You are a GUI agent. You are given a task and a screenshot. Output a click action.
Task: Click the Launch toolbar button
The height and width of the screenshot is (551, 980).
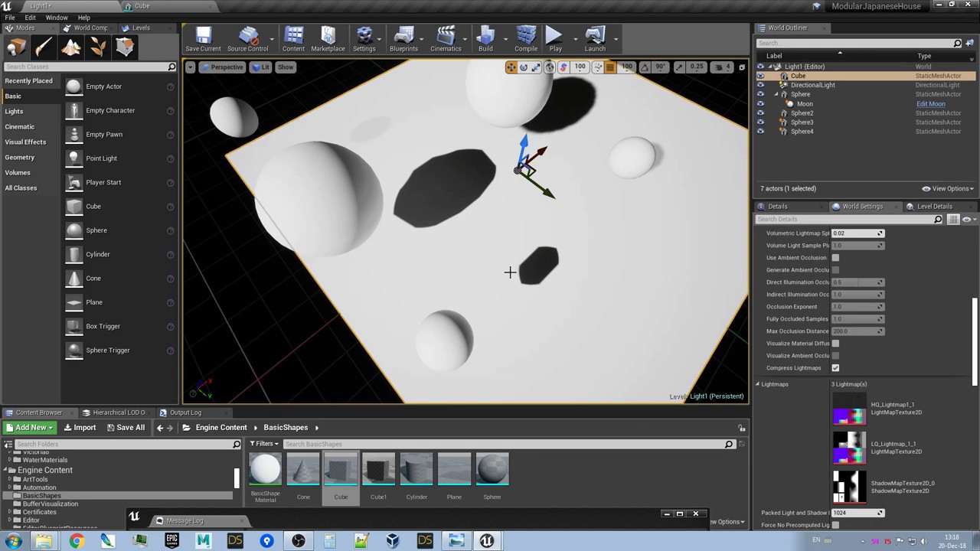coord(595,39)
